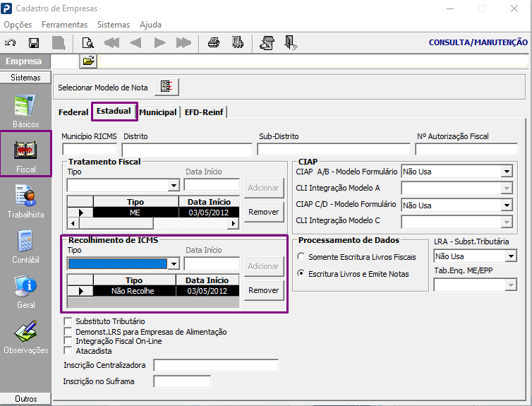
Task: Open the Empresa folder browse icon
Action: click(88, 61)
